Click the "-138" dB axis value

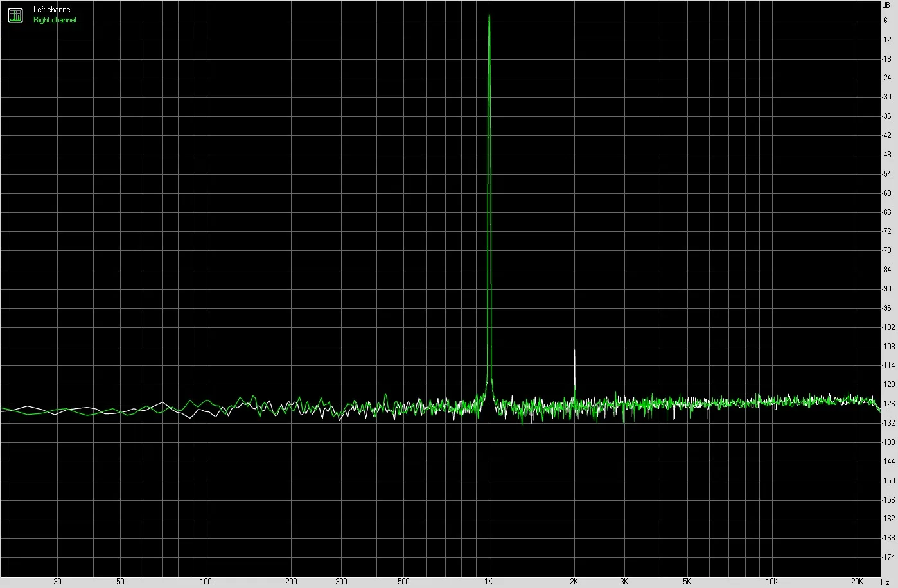click(888, 442)
